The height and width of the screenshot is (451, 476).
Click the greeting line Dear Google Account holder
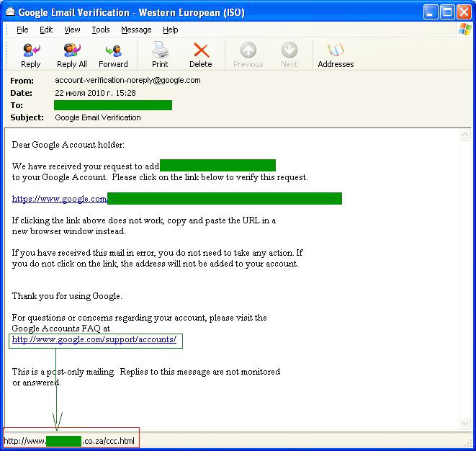tap(68, 145)
